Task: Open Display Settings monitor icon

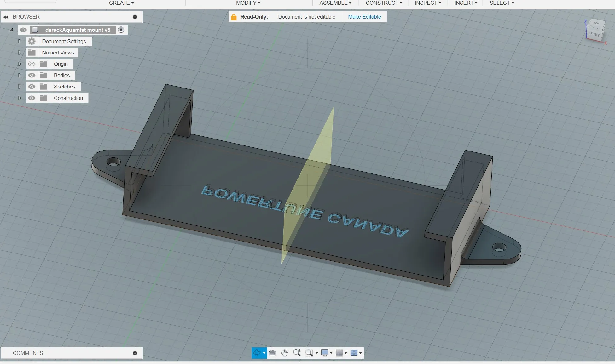Action: click(x=325, y=353)
